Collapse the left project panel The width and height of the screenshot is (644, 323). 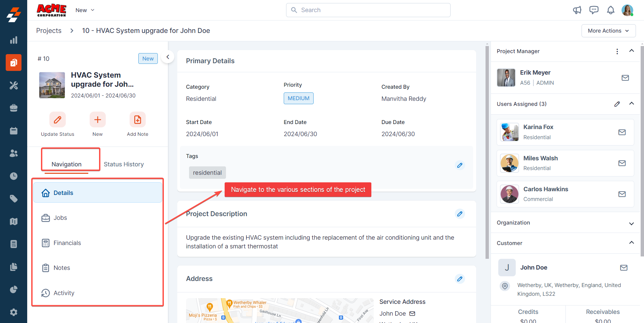pos(168,57)
